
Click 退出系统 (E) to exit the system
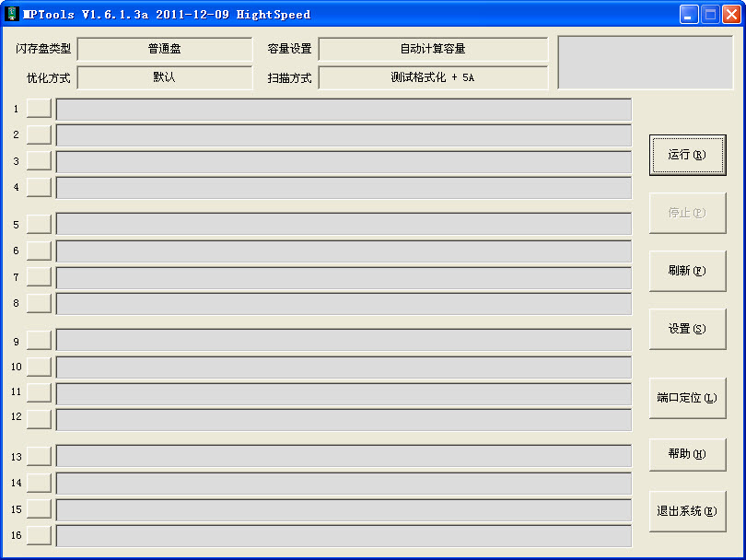687,511
